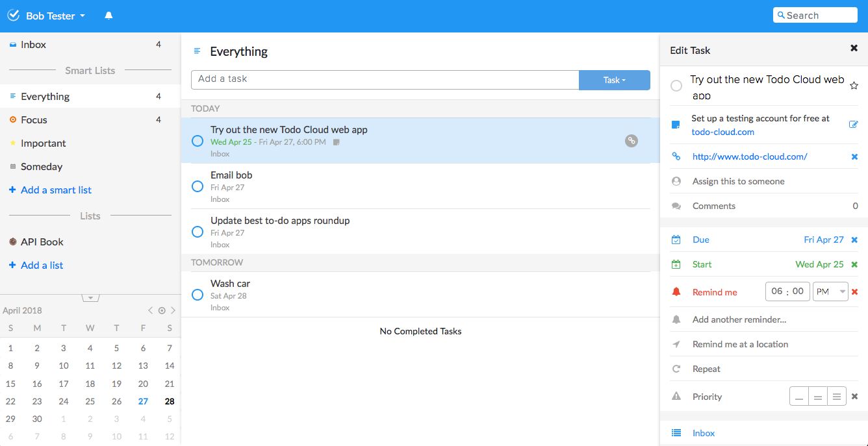
Task: Set highest priority using the rightmost priority icon
Action: click(x=836, y=396)
